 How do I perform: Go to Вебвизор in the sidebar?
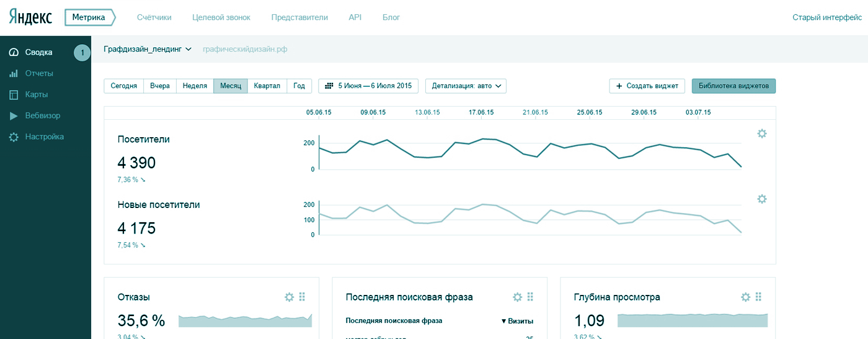coord(42,115)
